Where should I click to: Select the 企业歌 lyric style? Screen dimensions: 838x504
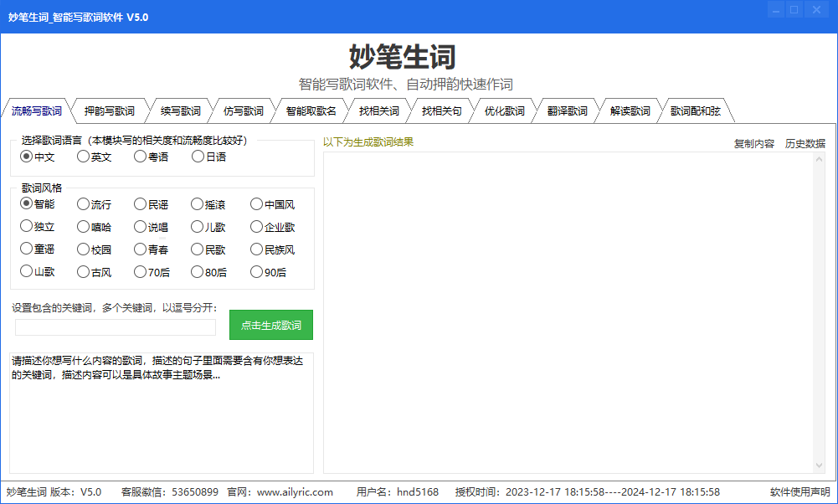273,227
